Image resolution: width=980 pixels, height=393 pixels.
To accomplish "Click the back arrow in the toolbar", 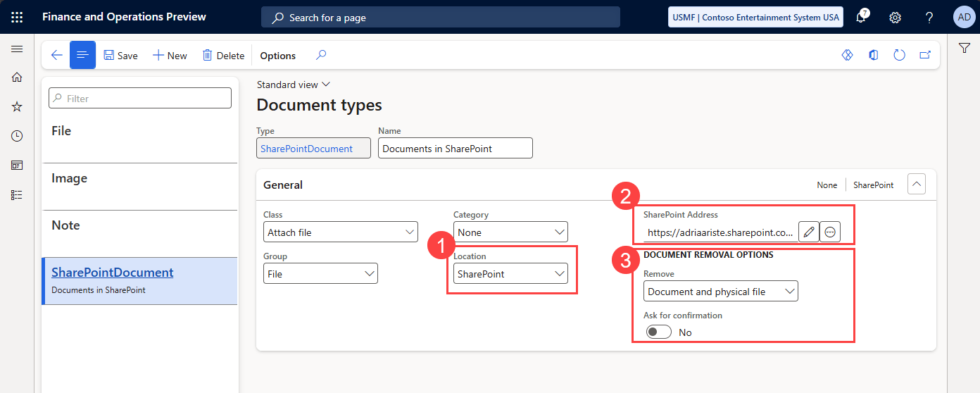I will (x=57, y=56).
